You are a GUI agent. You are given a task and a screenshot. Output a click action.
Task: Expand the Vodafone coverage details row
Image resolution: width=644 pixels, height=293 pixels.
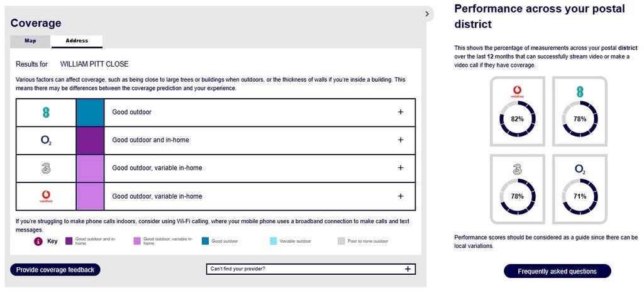tap(401, 196)
